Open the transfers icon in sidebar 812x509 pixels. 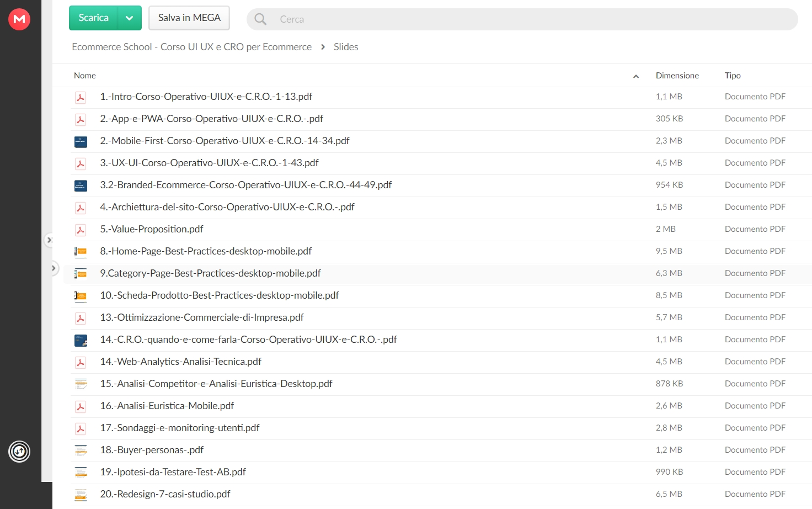pos(19,452)
